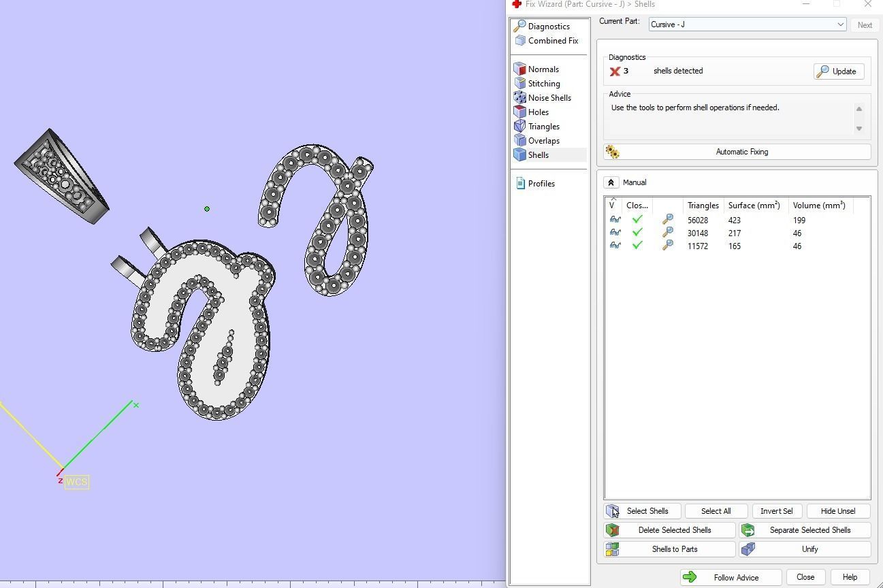Sort shells by Surface column
Screen dimensions: 883x588
(x=754, y=205)
